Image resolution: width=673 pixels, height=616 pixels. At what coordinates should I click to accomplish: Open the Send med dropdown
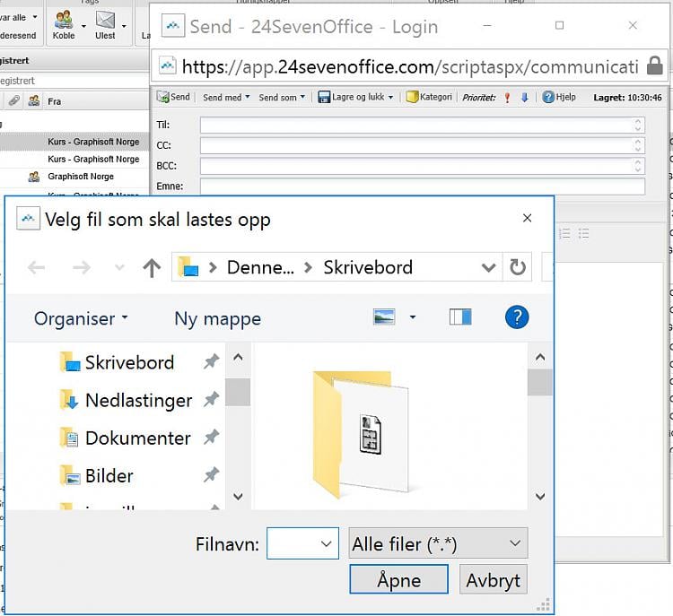[226, 98]
